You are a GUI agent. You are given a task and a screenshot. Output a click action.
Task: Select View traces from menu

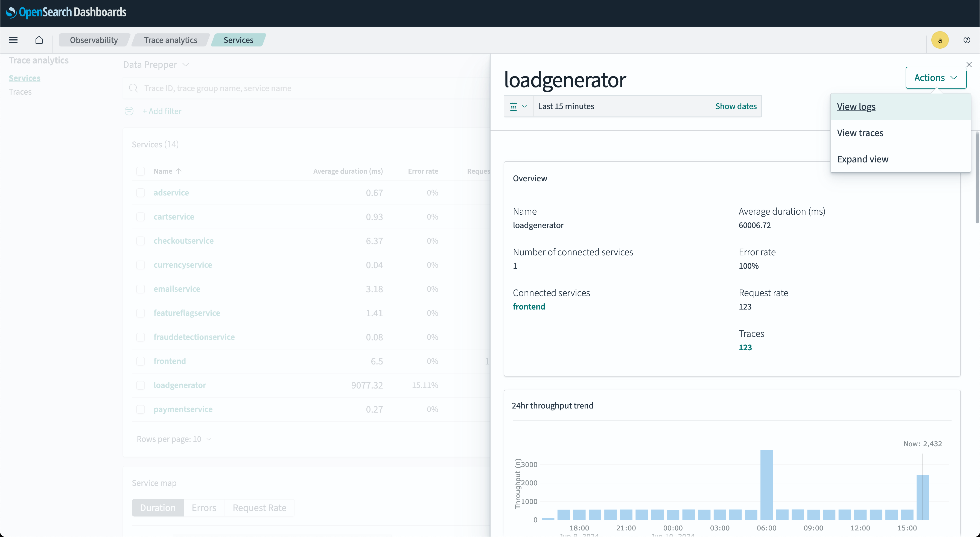(x=860, y=133)
